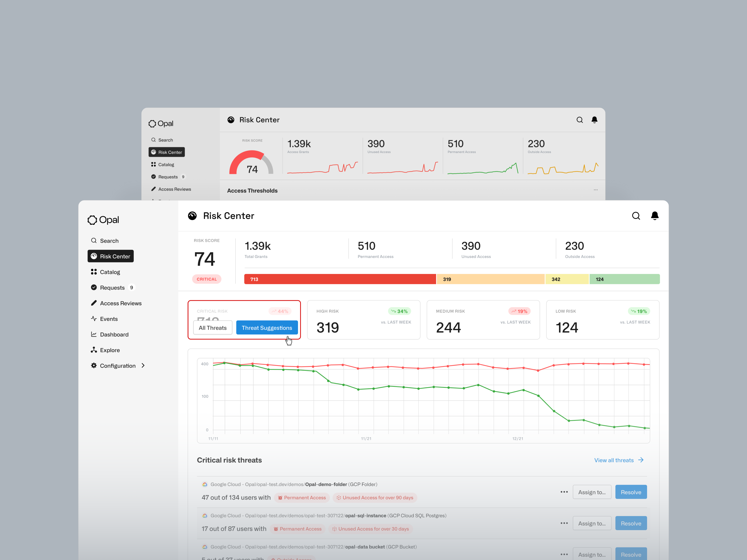Open the Events section

108,319
